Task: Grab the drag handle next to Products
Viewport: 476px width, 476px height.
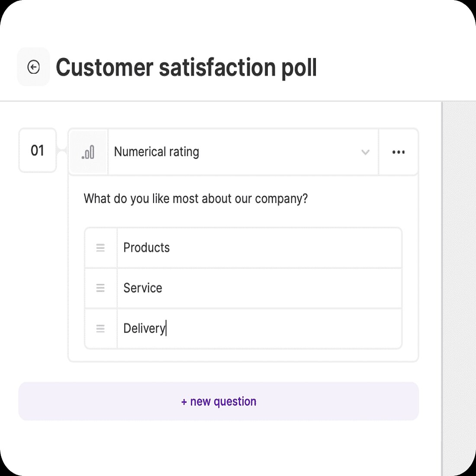Action: 100,248
